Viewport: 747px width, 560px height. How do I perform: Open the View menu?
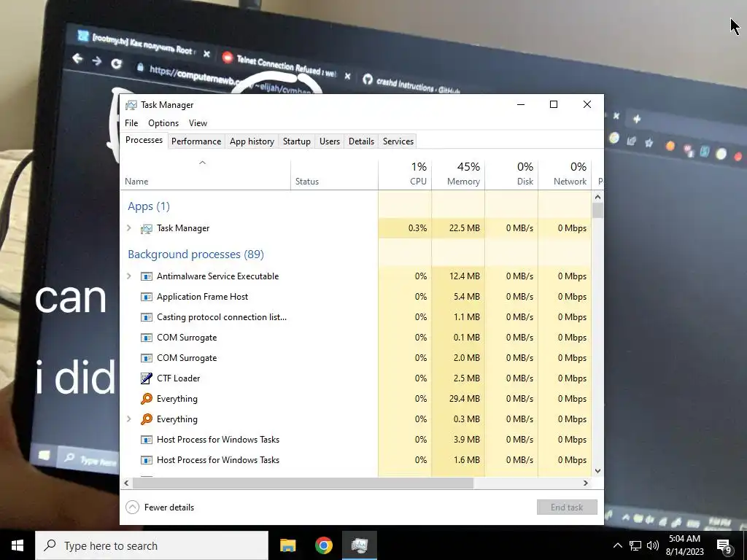[198, 122]
